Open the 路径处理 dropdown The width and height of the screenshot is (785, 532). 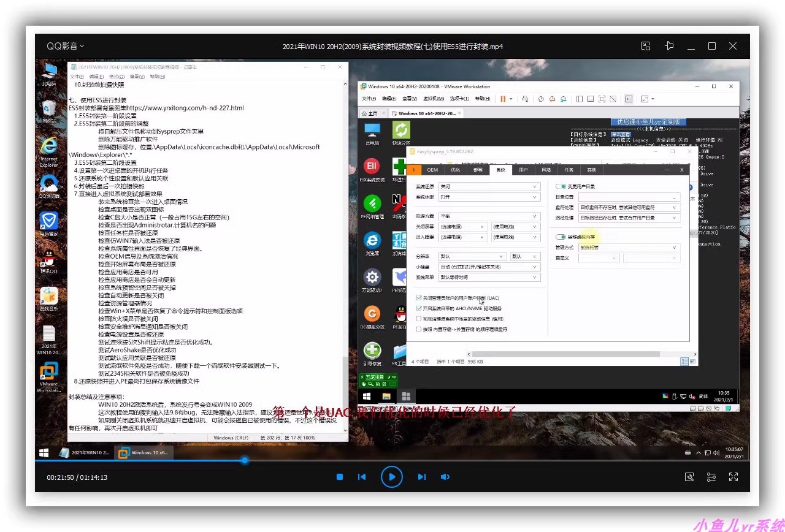pyautogui.click(x=629, y=218)
